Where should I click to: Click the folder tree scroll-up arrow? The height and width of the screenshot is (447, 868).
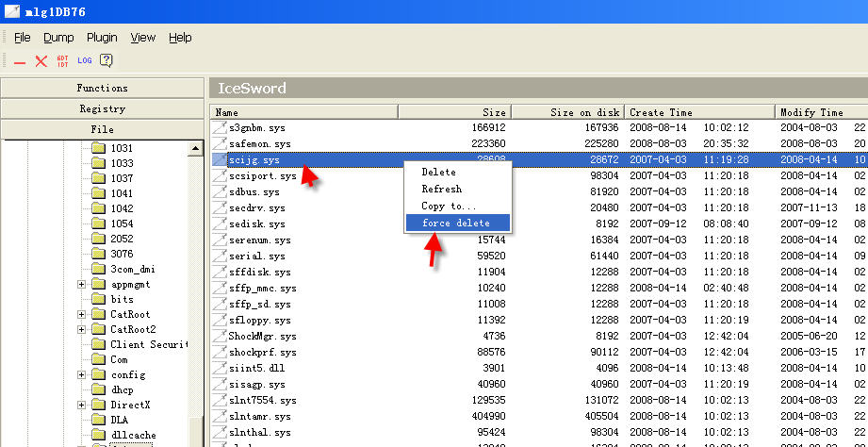click(195, 148)
